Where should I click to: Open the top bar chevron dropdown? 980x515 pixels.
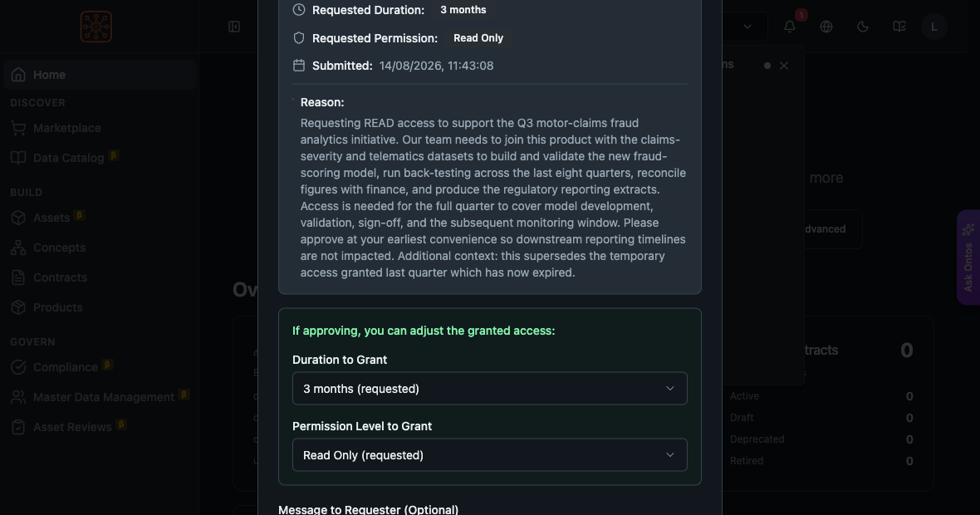[x=747, y=27]
